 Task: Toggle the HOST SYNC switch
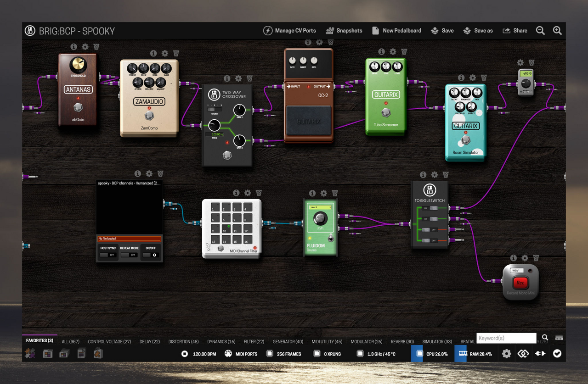108,255
